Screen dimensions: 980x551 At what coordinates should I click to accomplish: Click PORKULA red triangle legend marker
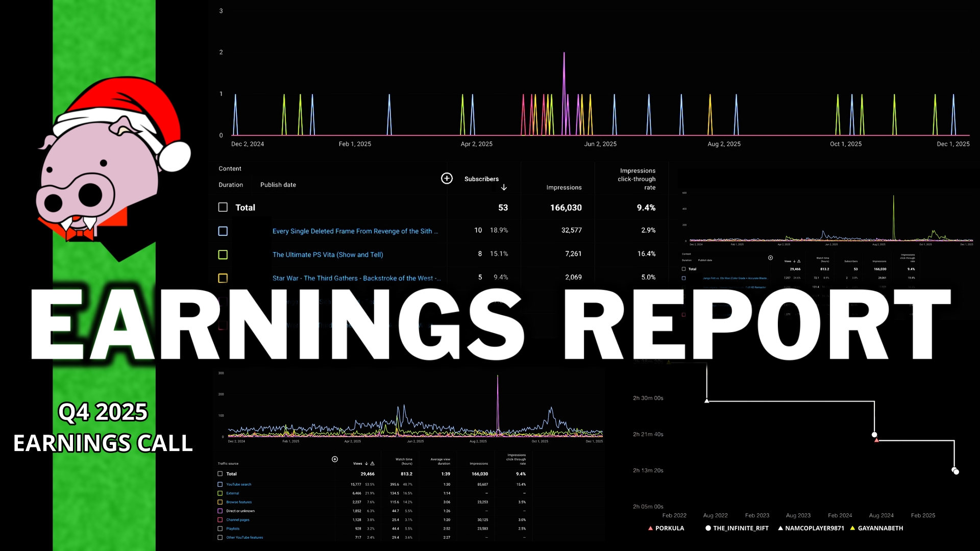coord(650,529)
